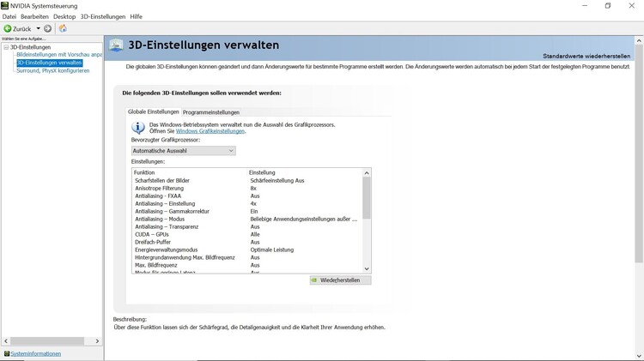Image resolution: width=644 pixels, height=361 pixels.
Task: Open Systeminformationen link
Action: [36, 353]
